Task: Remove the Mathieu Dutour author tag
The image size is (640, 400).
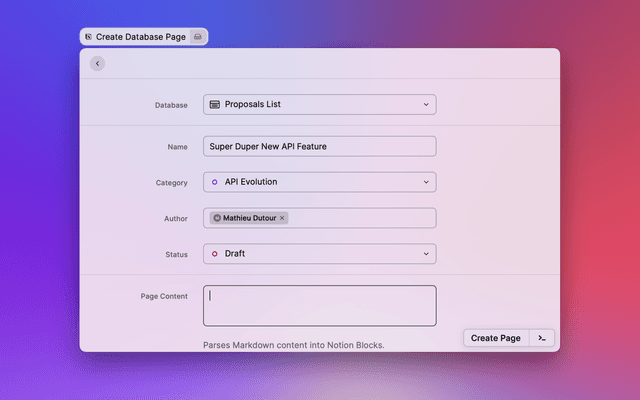Action: (282, 218)
